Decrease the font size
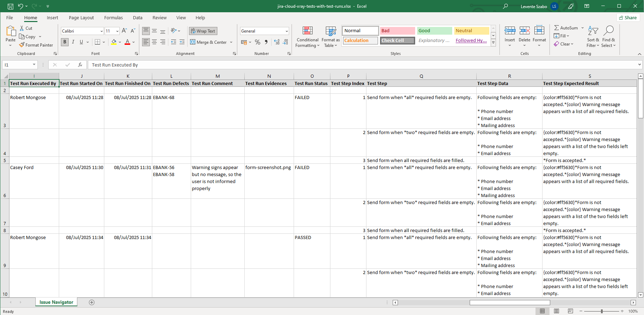Viewport: 644px width, 315px height. click(x=133, y=31)
